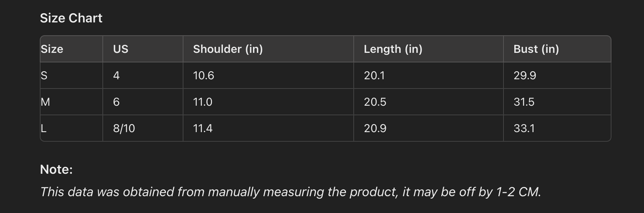The image size is (644, 213).
Task: Click the Note: label
Action: (56, 169)
